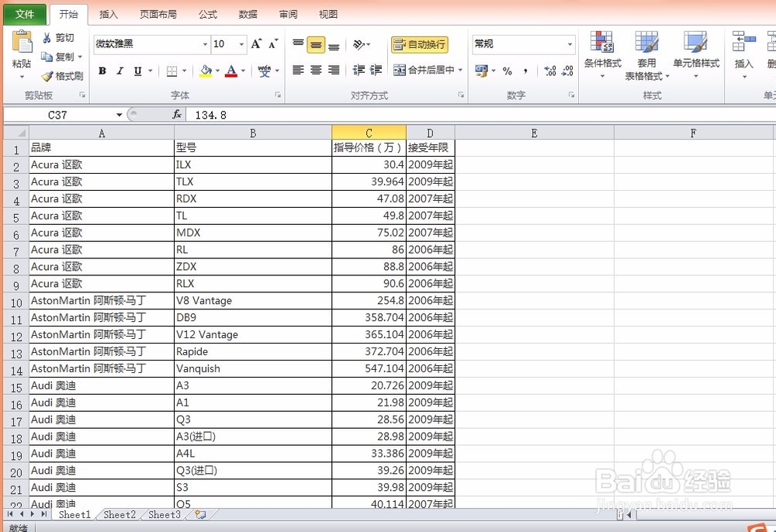Click the accounting number format icon
Image resolution: width=776 pixels, height=532 pixels.
click(481, 71)
